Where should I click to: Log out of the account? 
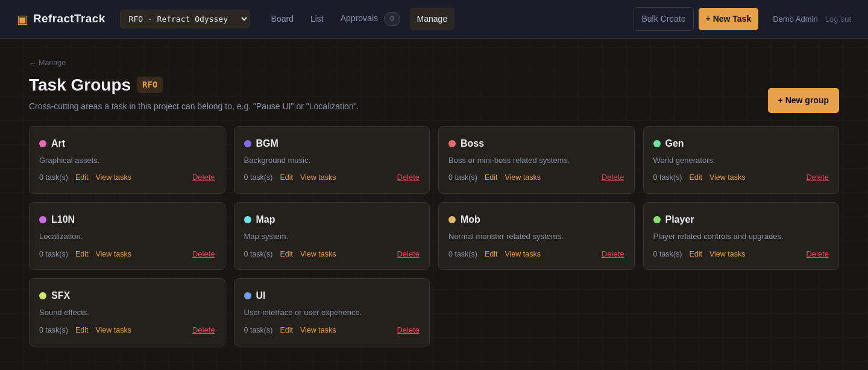click(838, 19)
